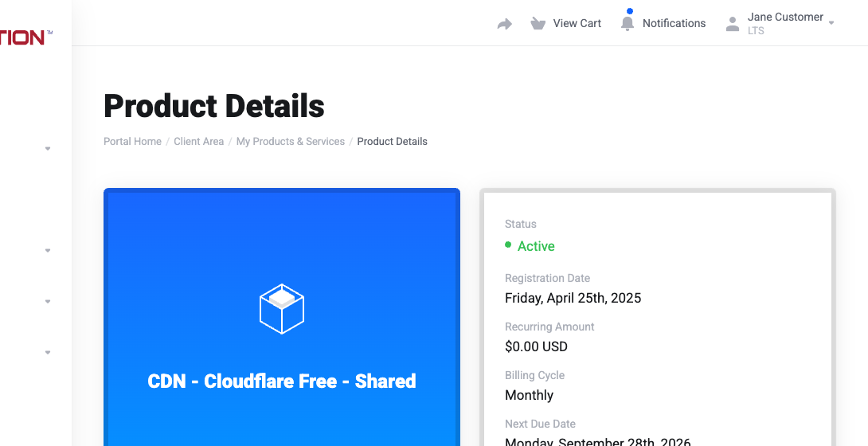Click the registration date Friday, April 25th, 2025

(x=573, y=298)
